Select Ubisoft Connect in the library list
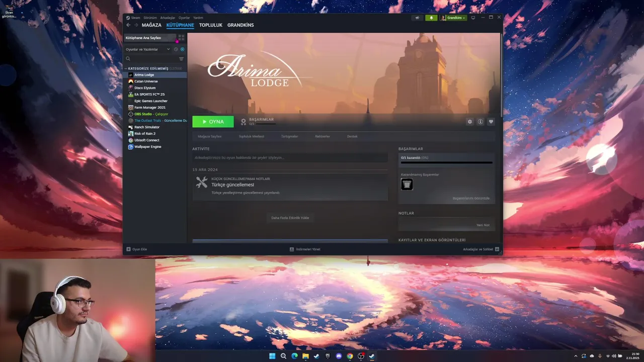 [x=155, y=140]
